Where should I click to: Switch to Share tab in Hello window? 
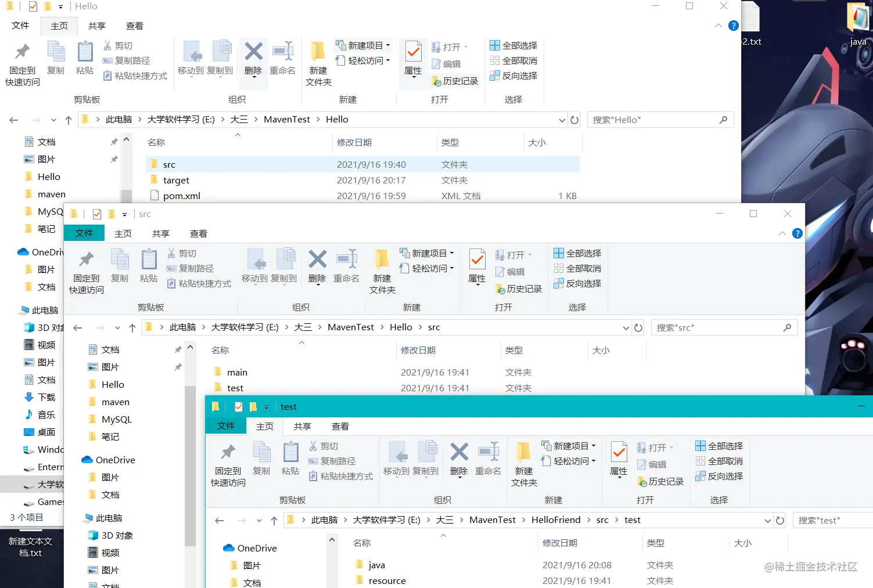[97, 26]
